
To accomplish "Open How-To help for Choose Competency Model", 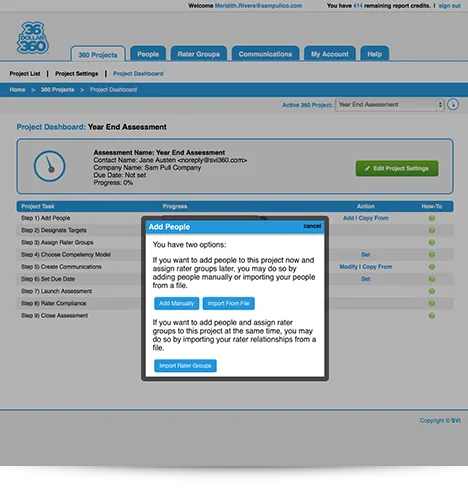I will (x=432, y=255).
